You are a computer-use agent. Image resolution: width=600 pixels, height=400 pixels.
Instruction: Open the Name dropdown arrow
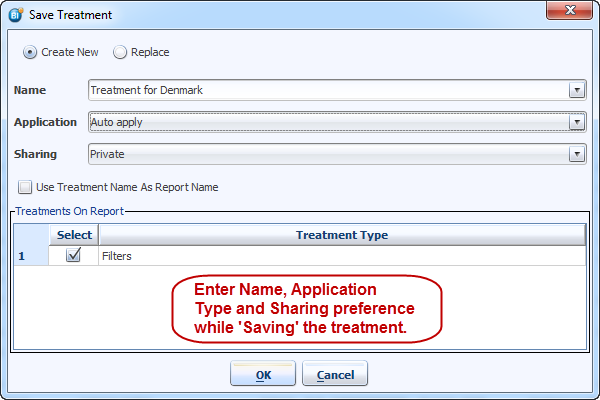[576, 90]
